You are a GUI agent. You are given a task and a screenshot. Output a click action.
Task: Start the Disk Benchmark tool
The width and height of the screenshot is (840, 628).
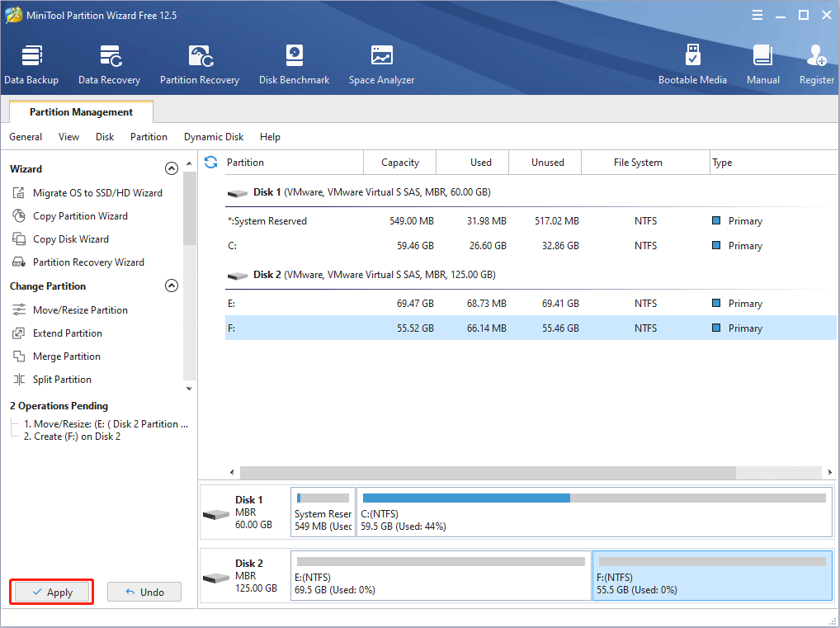[x=294, y=65]
